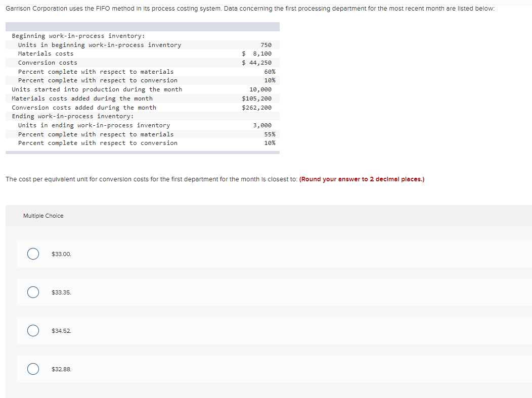Select the $33.00 answer option
The image size is (532, 398).
(33, 254)
